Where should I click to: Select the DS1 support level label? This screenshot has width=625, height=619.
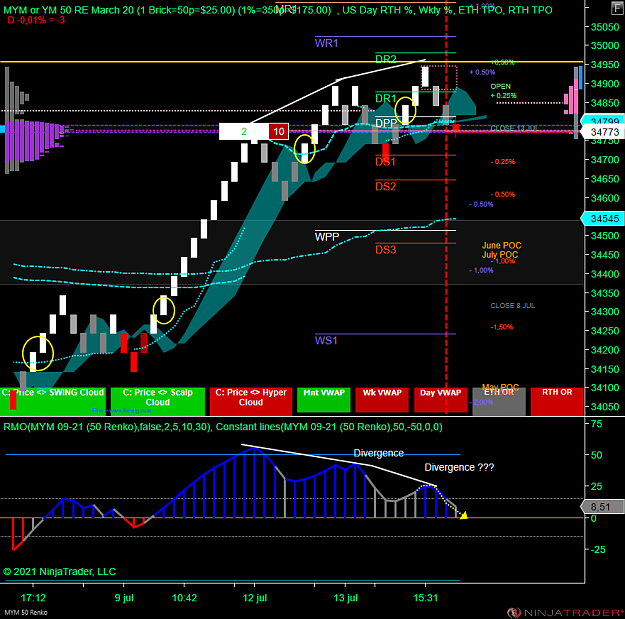tap(385, 162)
